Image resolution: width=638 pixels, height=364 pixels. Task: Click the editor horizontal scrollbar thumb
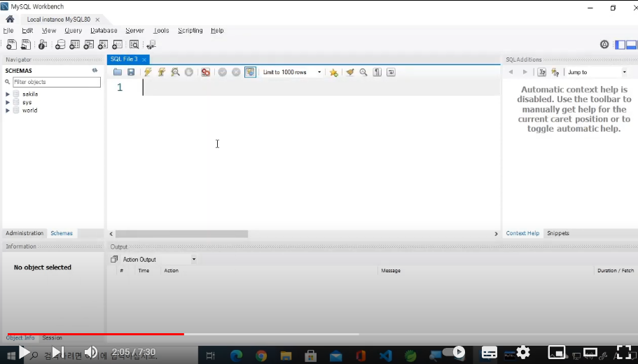[181, 234]
